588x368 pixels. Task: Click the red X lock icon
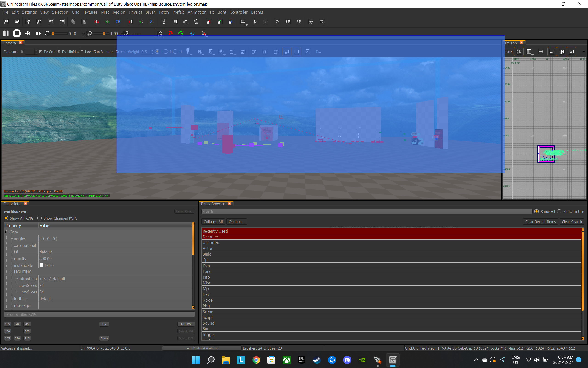click(209, 22)
